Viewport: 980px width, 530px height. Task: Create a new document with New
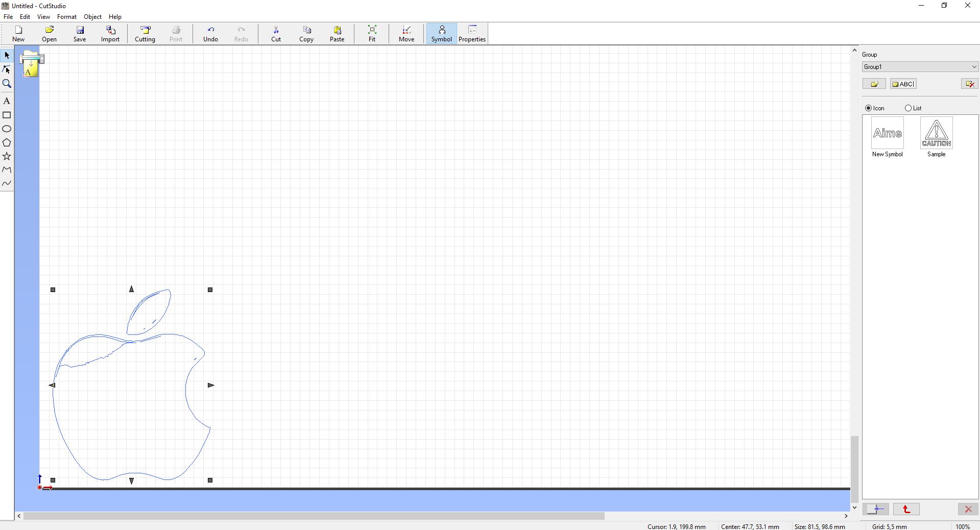(18, 34)
